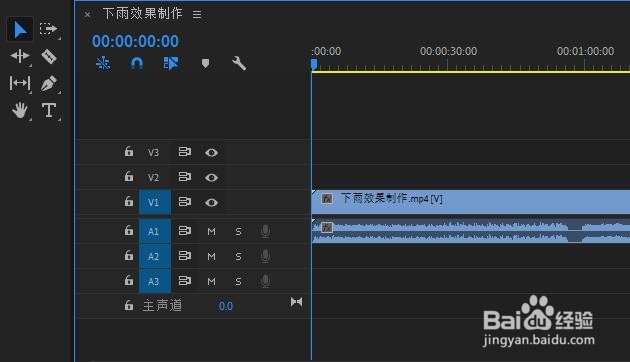
Task: Click the blue playhead marker
Action: pos(314,64)
